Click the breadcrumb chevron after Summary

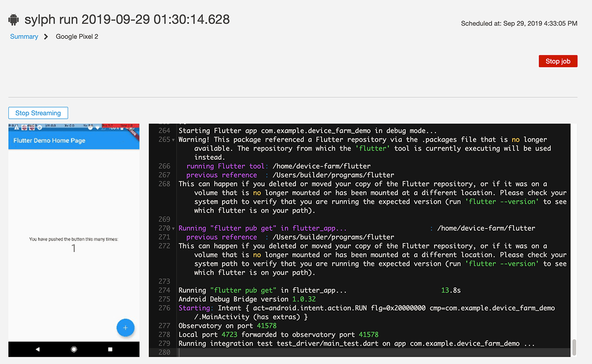coord(45,36)
